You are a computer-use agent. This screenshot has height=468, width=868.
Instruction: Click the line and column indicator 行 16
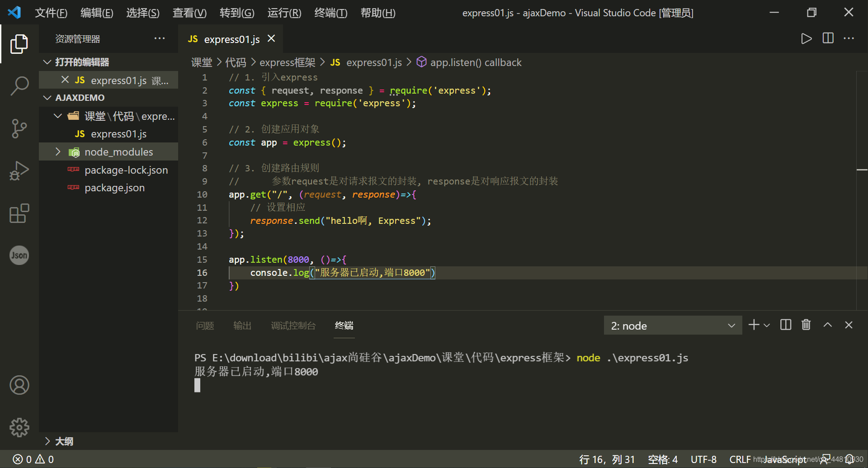[607, 459]
